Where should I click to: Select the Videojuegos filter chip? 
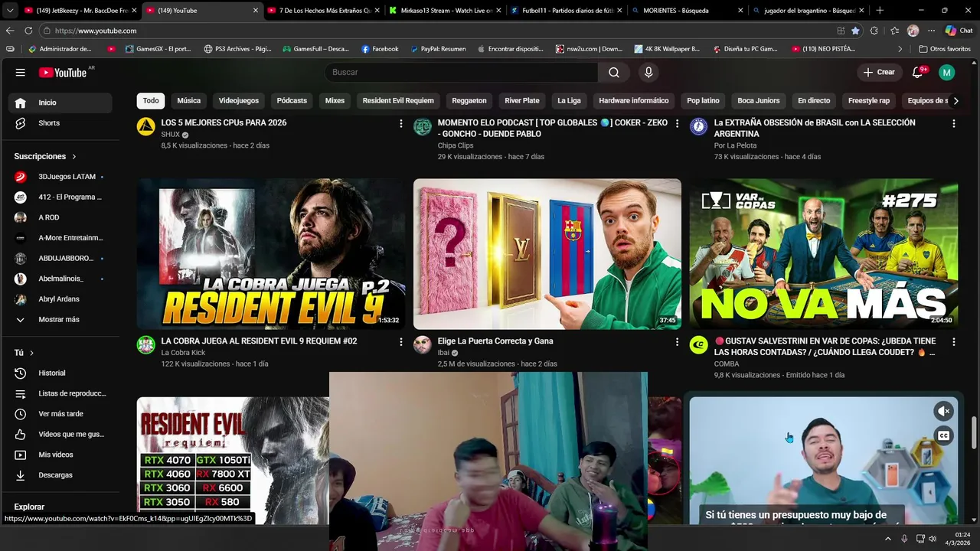point(239,101)
